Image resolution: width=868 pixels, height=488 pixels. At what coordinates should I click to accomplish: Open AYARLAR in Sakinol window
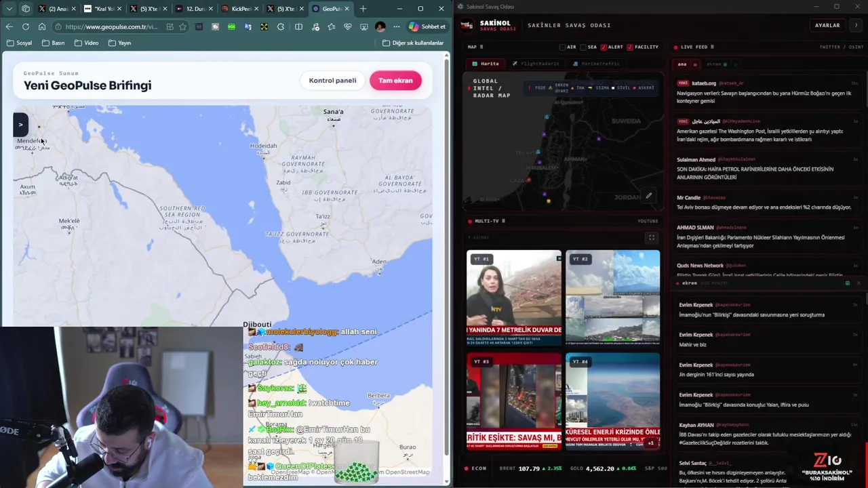point(827,25)
